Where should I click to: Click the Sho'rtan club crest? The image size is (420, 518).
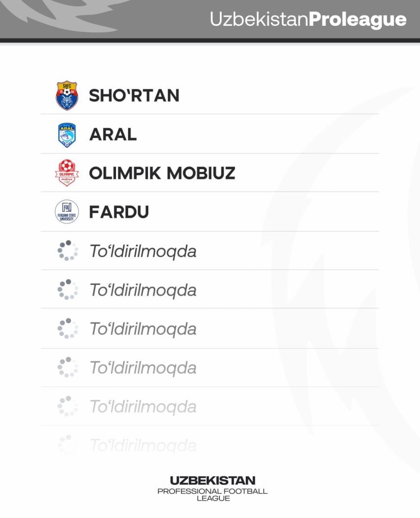click(x=67, y=96)
